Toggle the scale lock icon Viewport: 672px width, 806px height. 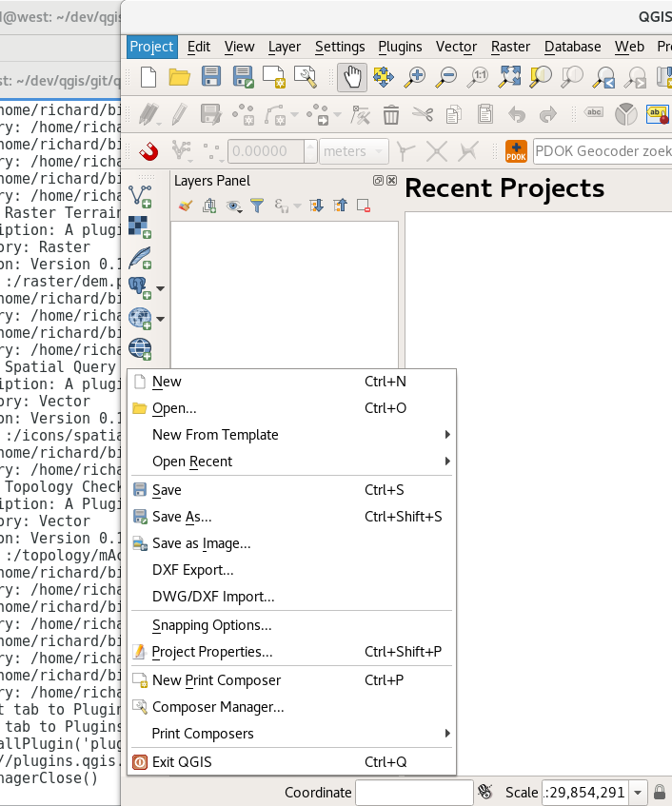click(x=660, y=792)
